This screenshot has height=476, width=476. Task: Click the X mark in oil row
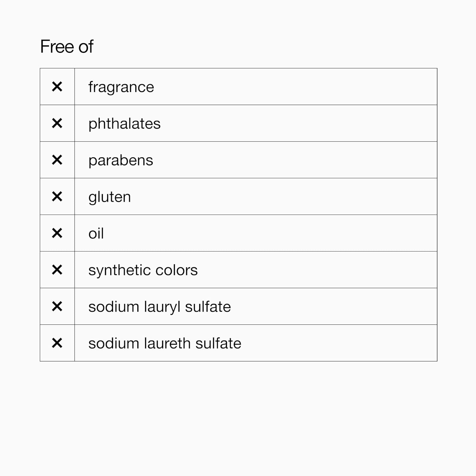(57, 233)
